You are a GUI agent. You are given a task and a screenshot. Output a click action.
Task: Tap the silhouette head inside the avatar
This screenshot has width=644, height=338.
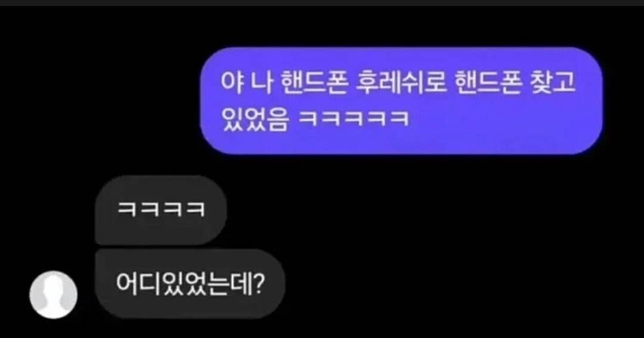(54, 286)
